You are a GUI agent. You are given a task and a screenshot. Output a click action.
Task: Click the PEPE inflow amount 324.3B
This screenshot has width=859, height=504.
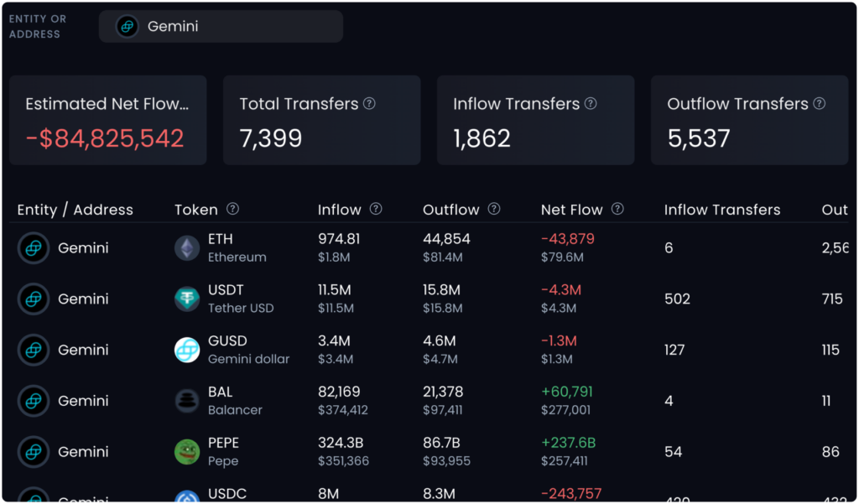(341, 443)
